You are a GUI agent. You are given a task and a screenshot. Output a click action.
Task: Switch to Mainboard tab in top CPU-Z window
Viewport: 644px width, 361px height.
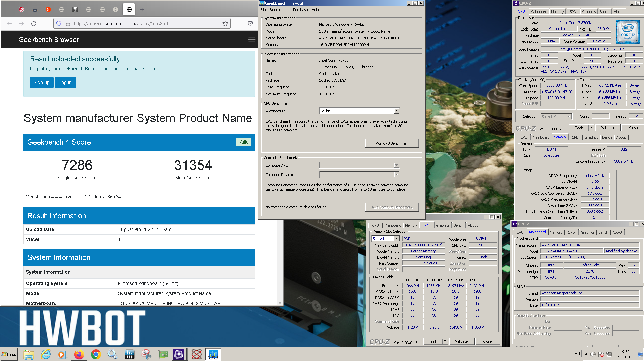(539, 12)
